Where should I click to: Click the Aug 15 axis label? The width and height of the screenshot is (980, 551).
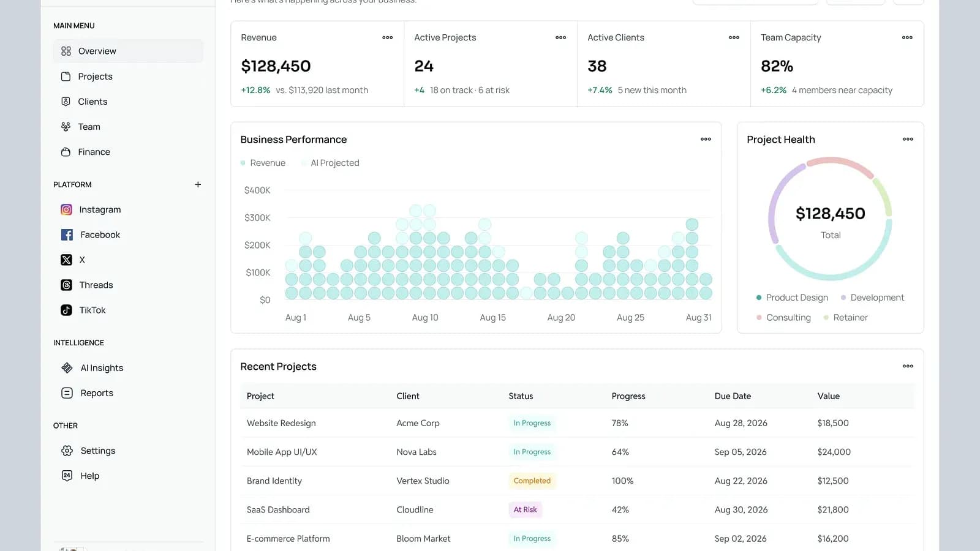[492, 318]
